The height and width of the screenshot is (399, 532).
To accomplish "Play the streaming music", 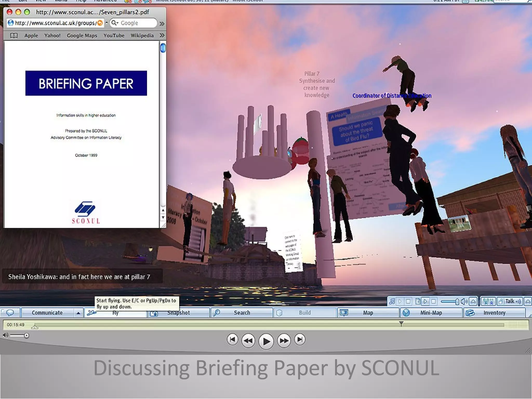I will 400,301.
